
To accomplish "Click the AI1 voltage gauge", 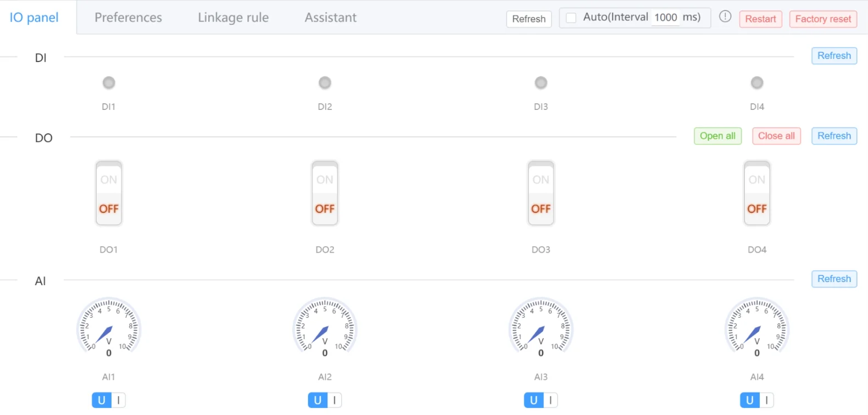I will (x=109, y=328).
